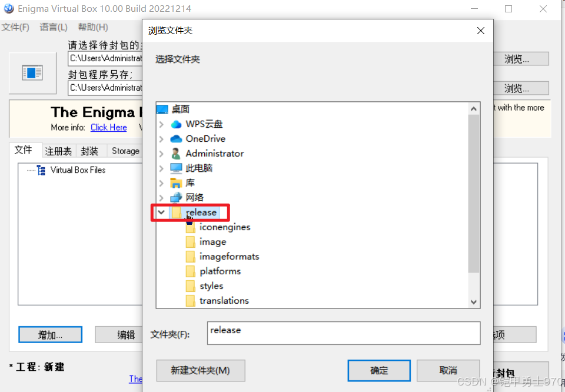The image size is (565, 392).
Task: Click the folder tree scrollbar down arrow
Action: click(x=474, y=302)
